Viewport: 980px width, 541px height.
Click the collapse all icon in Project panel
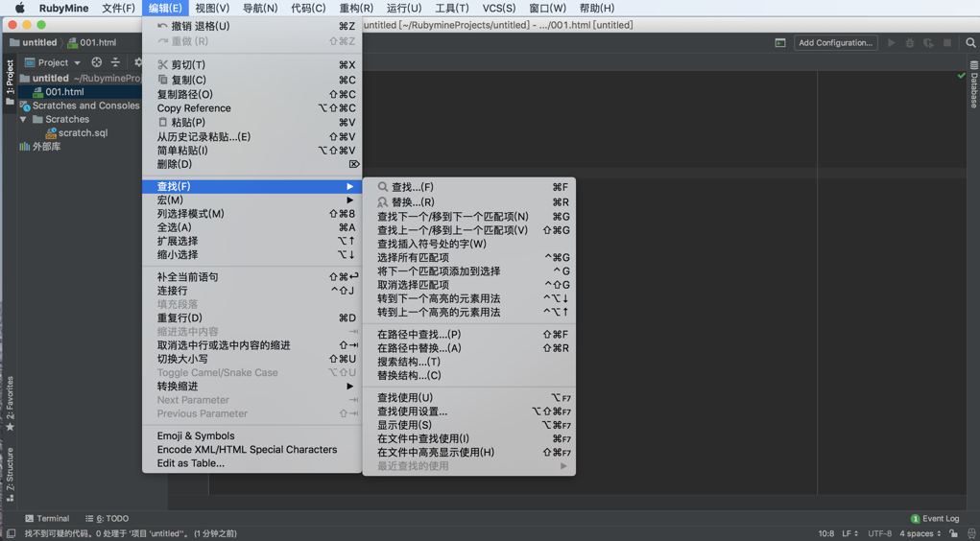click(x=115, y=62)
